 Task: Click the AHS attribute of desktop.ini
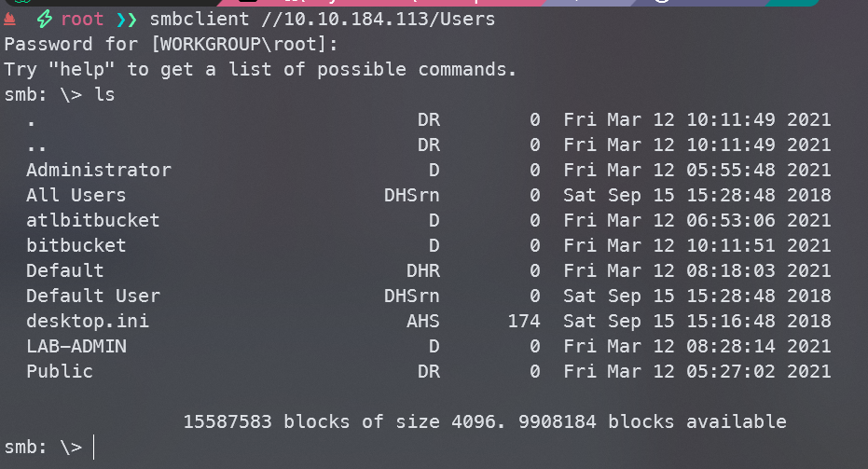423,321
